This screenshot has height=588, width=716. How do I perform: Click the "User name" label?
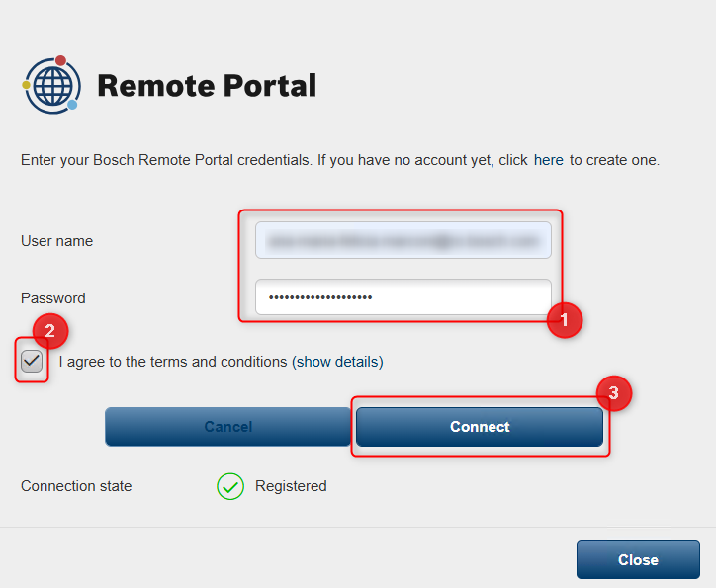[x=56, y=241]
